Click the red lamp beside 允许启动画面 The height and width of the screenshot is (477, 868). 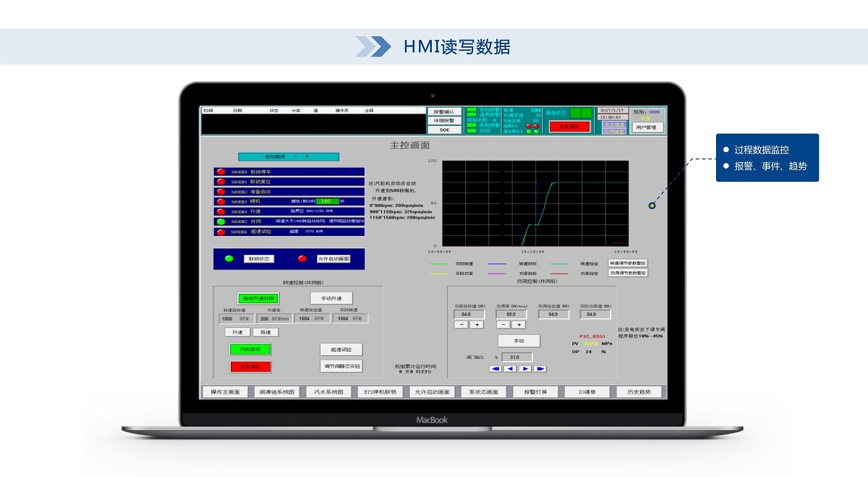302,258
